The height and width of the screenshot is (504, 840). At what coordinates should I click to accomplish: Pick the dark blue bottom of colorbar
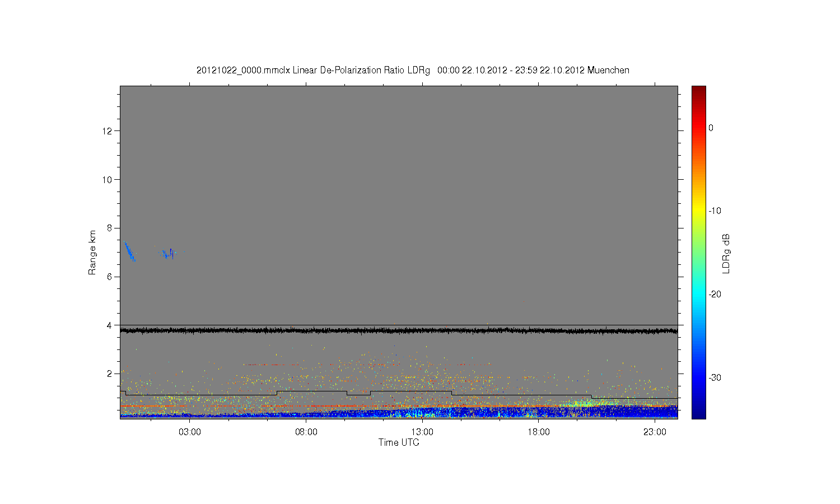pyautogui.click(x=699, y=414)
